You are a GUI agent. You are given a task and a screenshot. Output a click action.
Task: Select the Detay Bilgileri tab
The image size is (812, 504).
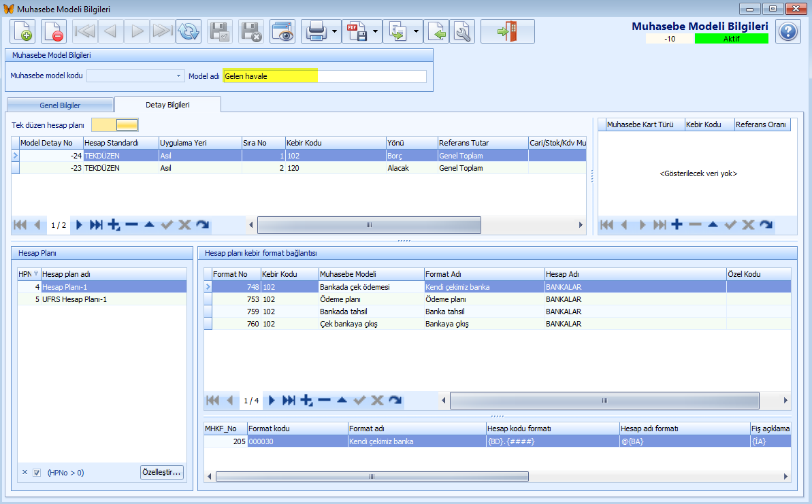click(168, 105)
